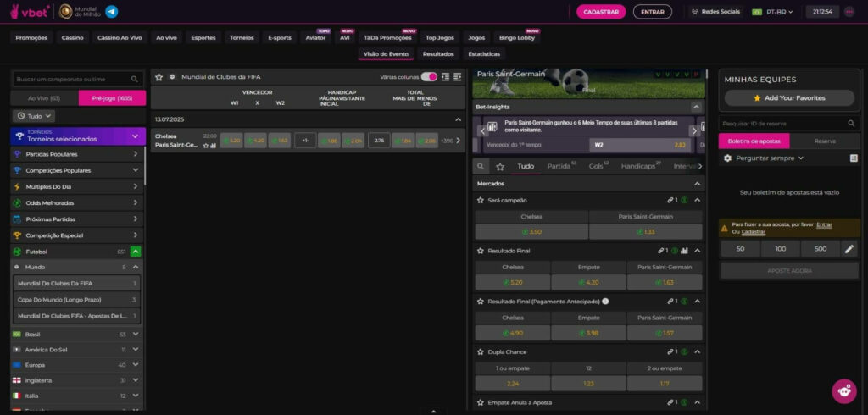868x415 pixels.
Task: Select the Gols market tab
Action: pyautogui.click(x=598, y=166)
